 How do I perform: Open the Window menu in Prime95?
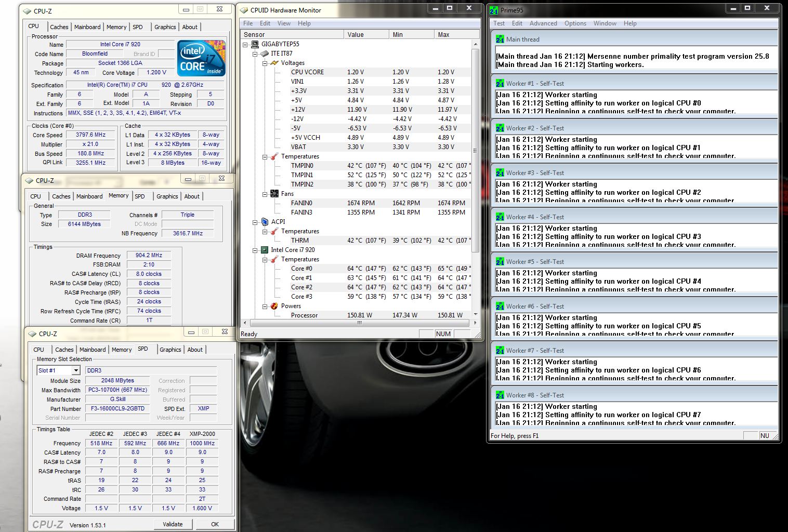click(605, 23)
